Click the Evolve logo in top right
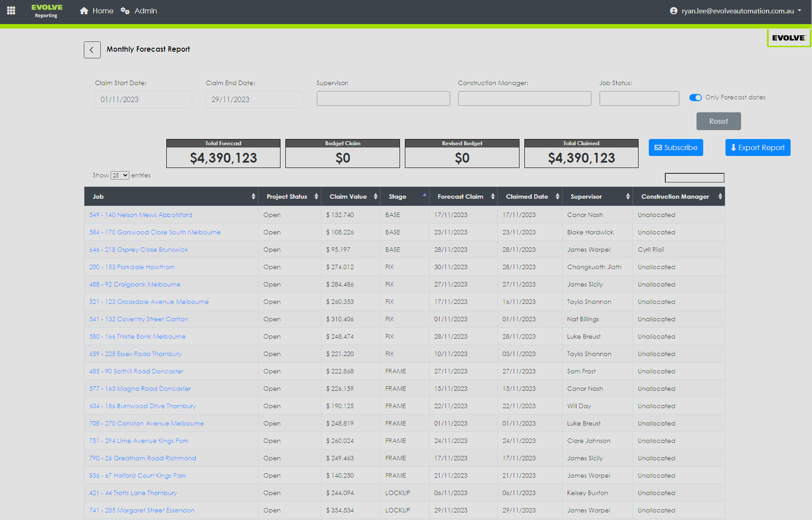The height and width of the screenshot is (520, 812). pos(788,38)
